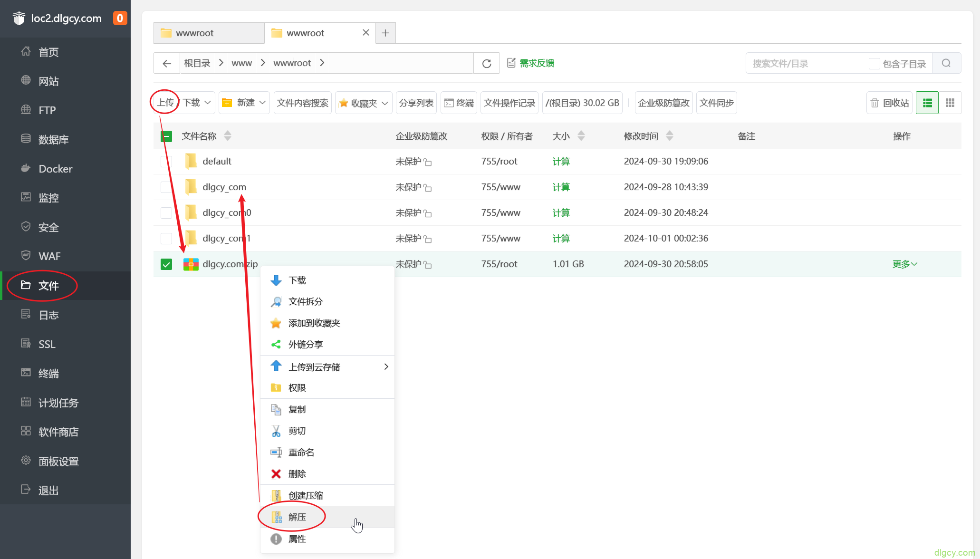The height and width of the screenshot is (559, 980).
Task: Open the Docker section
Action: 65,169
